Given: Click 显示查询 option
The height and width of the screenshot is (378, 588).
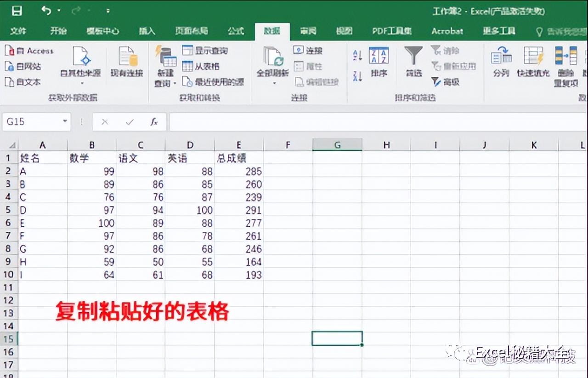Looking at the screenshot, I should (x=205, y=51).
